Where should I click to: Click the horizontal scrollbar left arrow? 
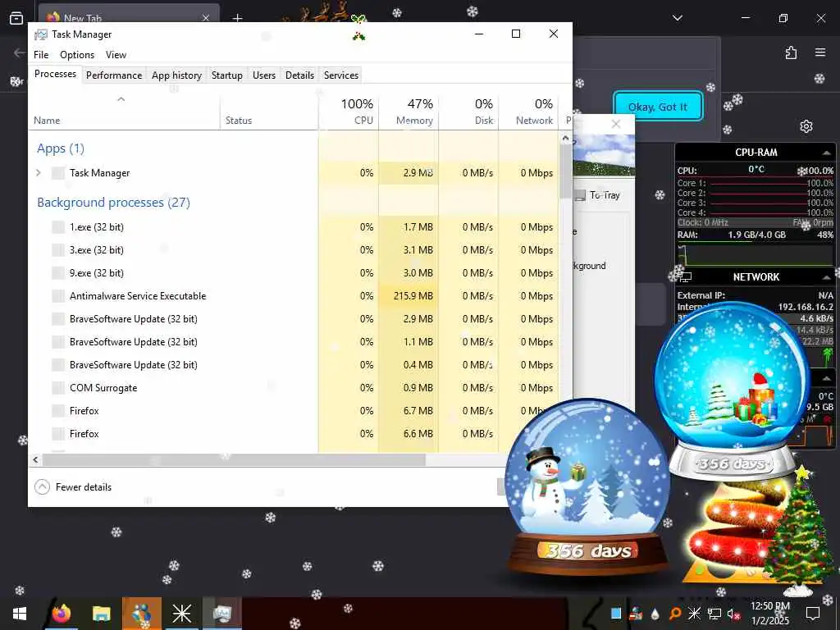click(35, 459)
